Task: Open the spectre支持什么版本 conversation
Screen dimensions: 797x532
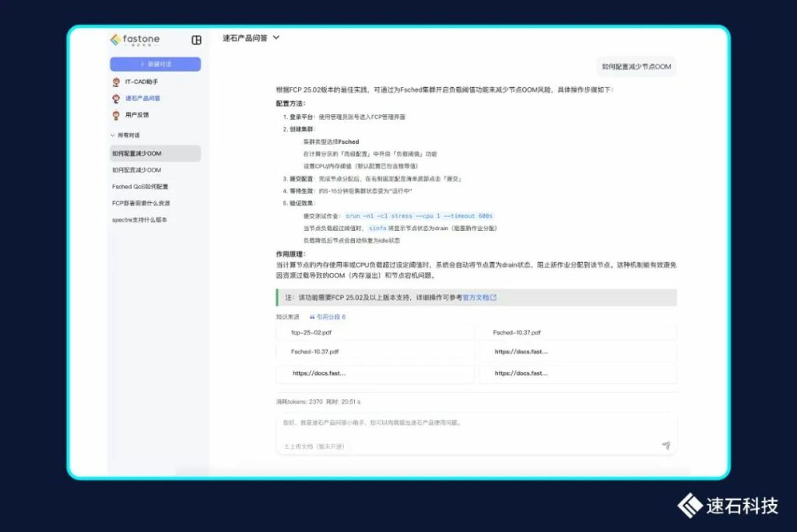Action: point(139,219)
